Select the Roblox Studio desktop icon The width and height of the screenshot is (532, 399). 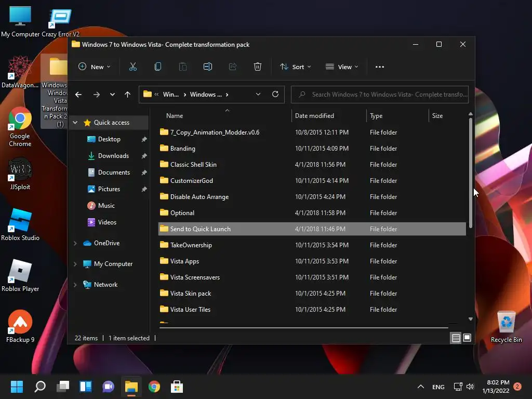click(x=20, y=224)
